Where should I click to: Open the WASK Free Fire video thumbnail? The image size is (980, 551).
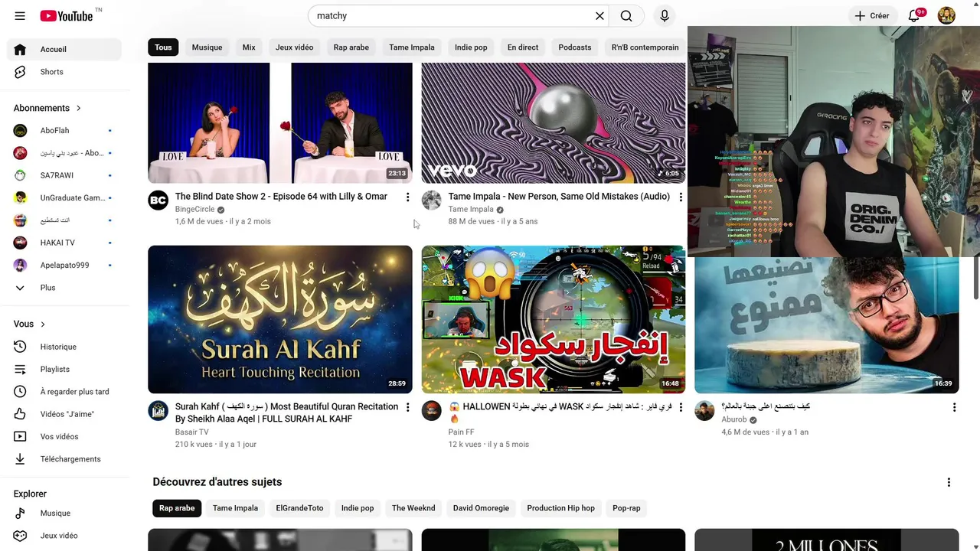point(553,319)
